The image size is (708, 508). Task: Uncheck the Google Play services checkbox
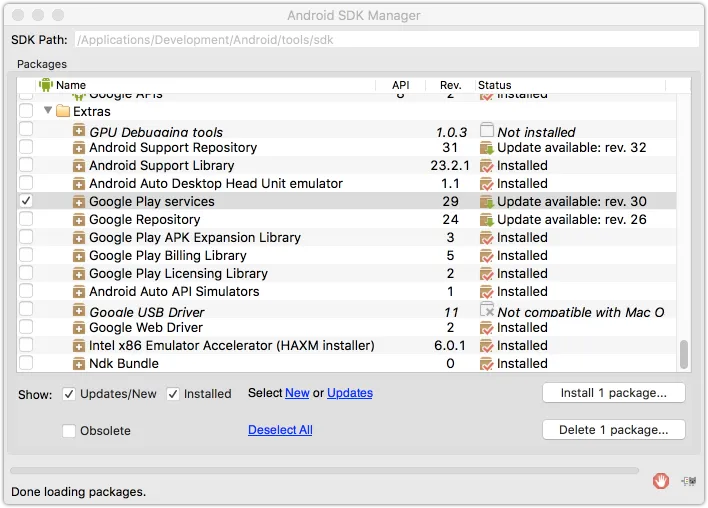(26, 201)
